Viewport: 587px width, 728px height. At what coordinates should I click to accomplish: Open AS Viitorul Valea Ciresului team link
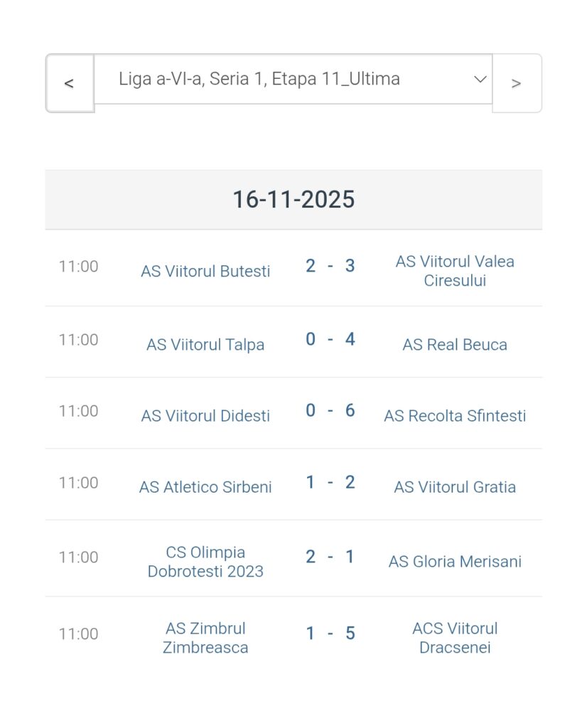point(455,271)
